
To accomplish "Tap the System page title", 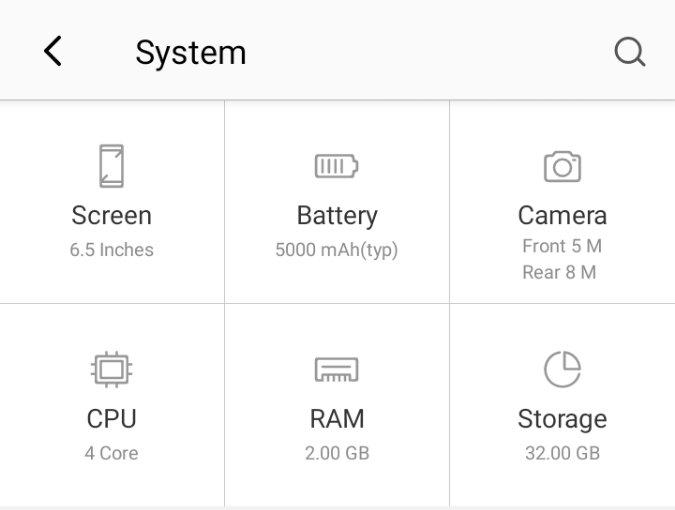I will pyautogui.click(x=191, y=53).
